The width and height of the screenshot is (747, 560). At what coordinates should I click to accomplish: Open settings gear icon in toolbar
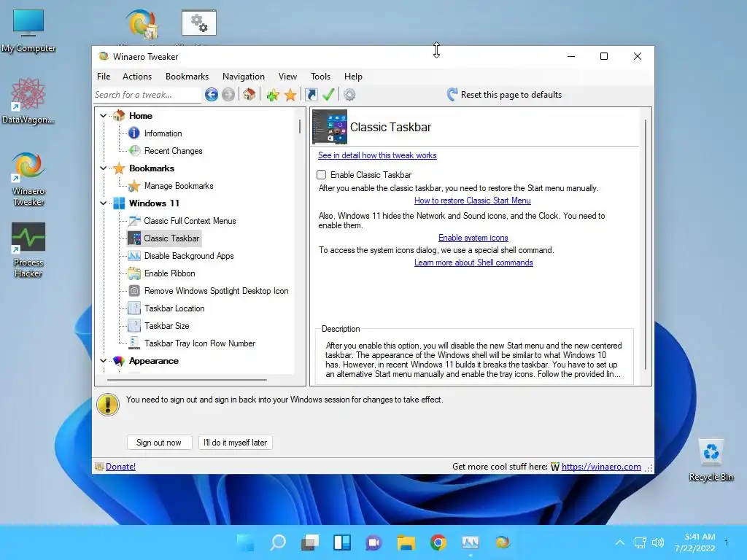click(x=349, y=95)
